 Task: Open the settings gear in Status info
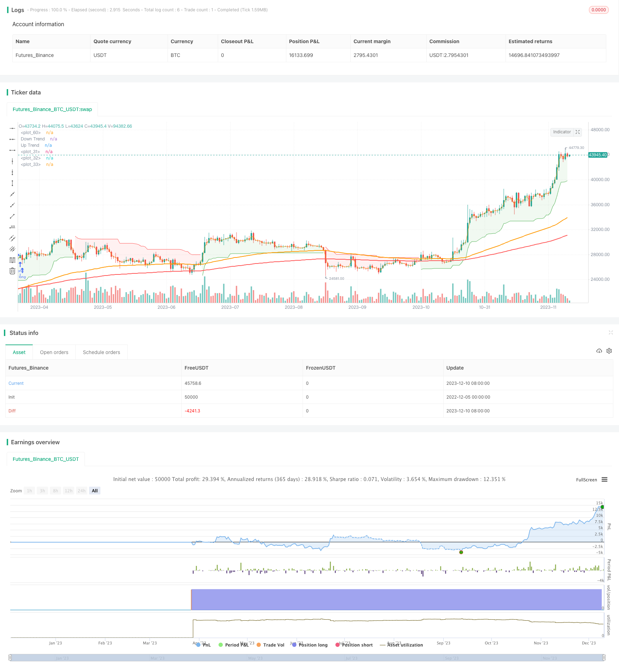(609, 351)
